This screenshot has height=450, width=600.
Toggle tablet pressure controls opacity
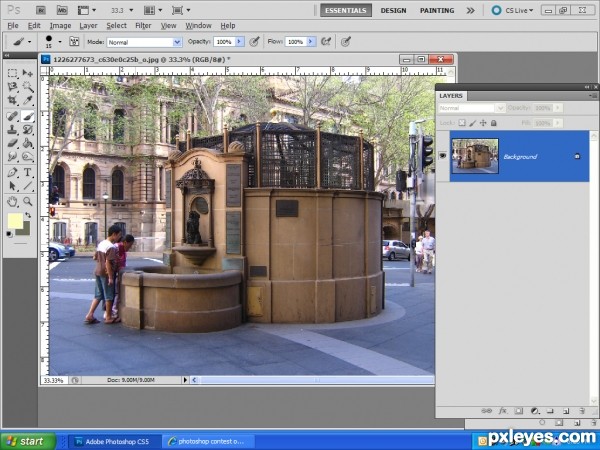click(254, 41)
